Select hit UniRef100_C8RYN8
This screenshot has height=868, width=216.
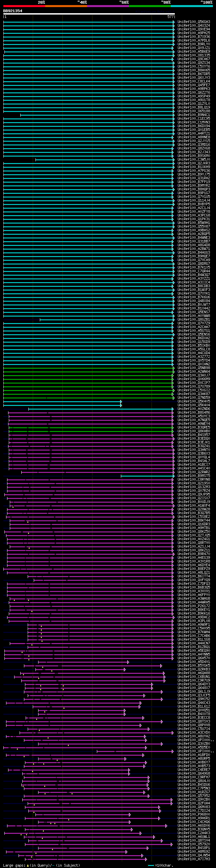(x=194, y=479)
